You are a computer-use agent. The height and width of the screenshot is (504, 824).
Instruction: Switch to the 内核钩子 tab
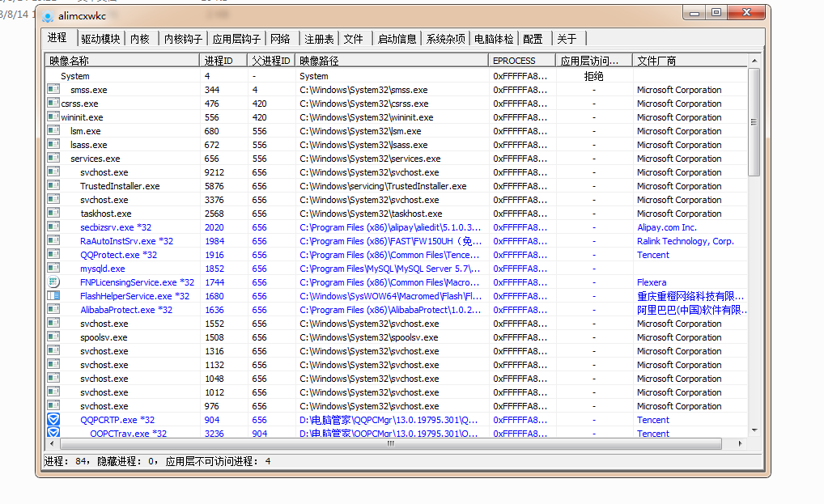pos(183,39)
